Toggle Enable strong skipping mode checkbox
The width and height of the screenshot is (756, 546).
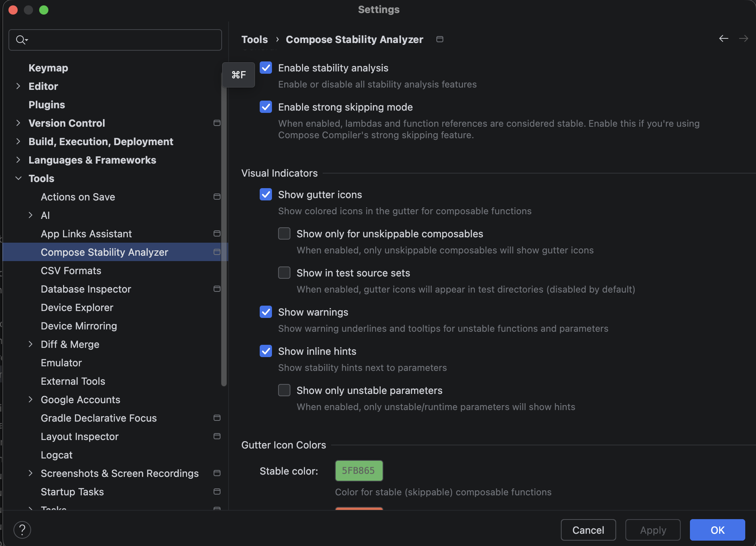266,107
